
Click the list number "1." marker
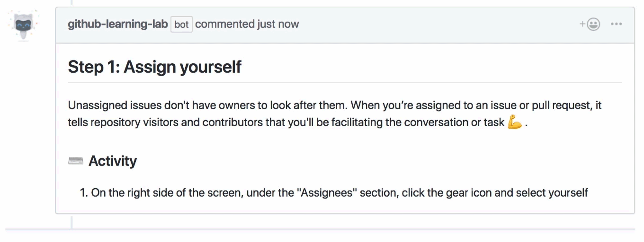click(84, 193)
